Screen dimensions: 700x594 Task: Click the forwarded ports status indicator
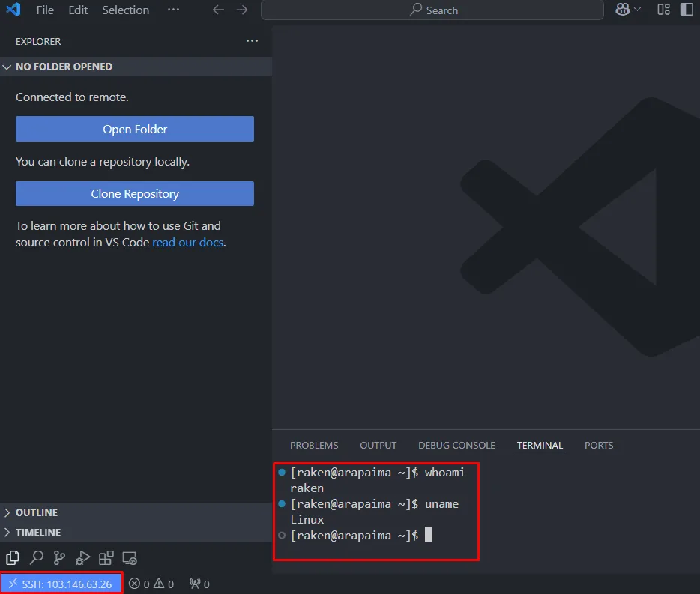pyautogui.click(x=199, y=584)
